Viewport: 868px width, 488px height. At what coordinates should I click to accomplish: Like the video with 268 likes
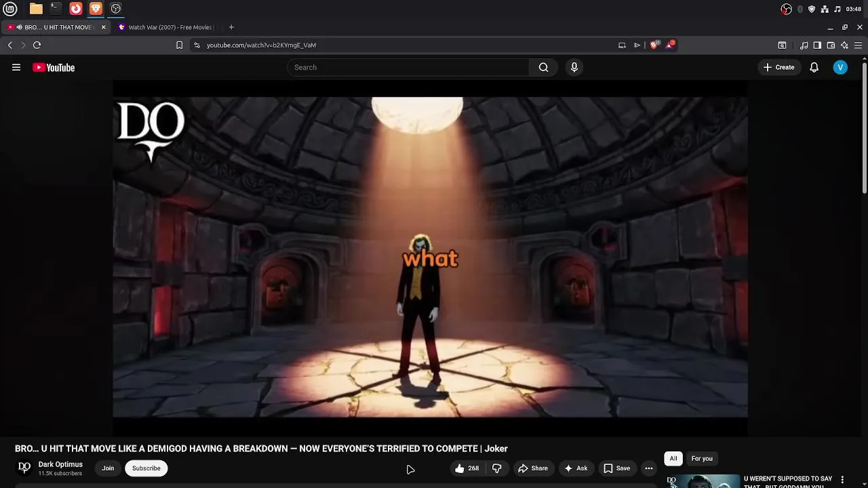(x=467, y=468)
